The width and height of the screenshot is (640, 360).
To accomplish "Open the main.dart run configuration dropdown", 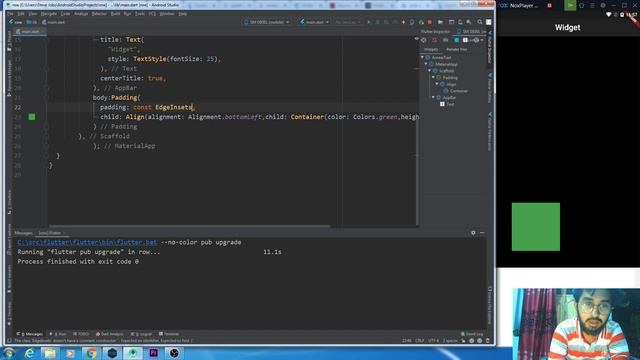I will click(314, 22).
